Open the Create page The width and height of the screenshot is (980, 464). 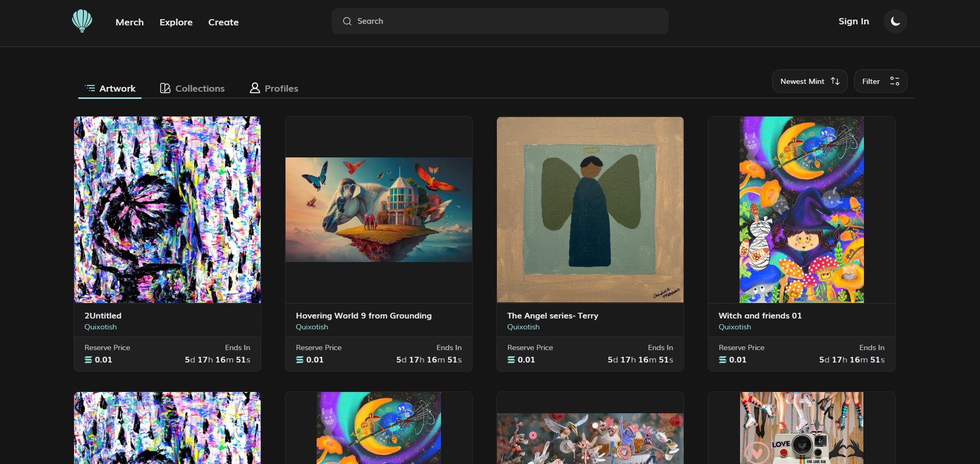coord(223,22)
